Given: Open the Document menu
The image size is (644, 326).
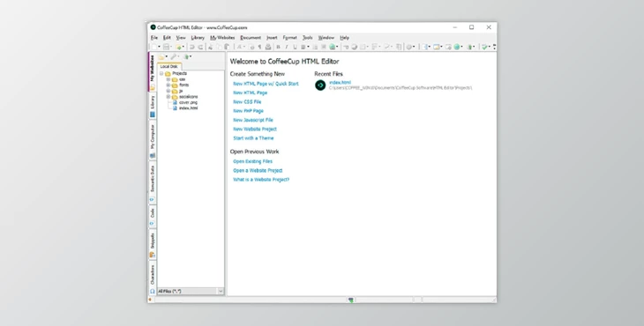Looking at the screenshot, I should [x=251, y=38].
